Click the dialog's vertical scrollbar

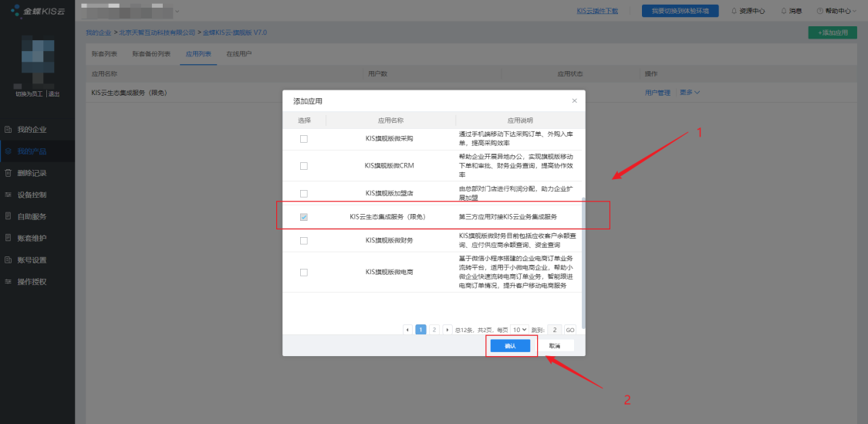(583, 263)
